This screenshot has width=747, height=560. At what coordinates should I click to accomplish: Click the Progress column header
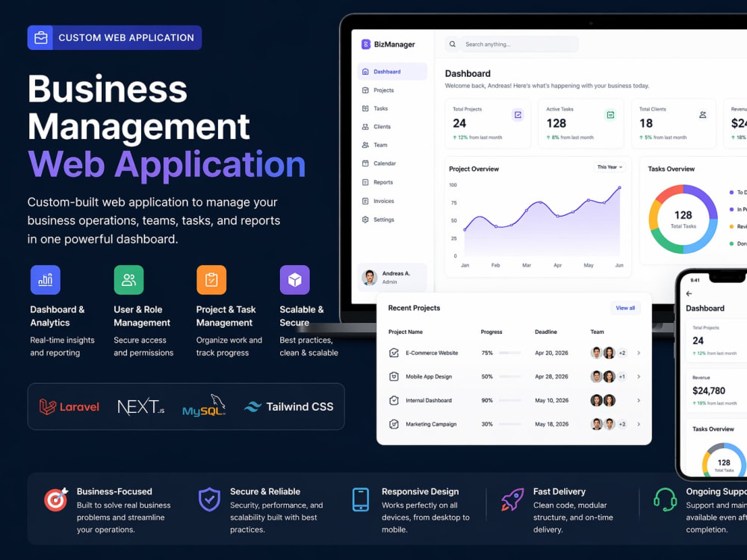(x=492, y=332)
